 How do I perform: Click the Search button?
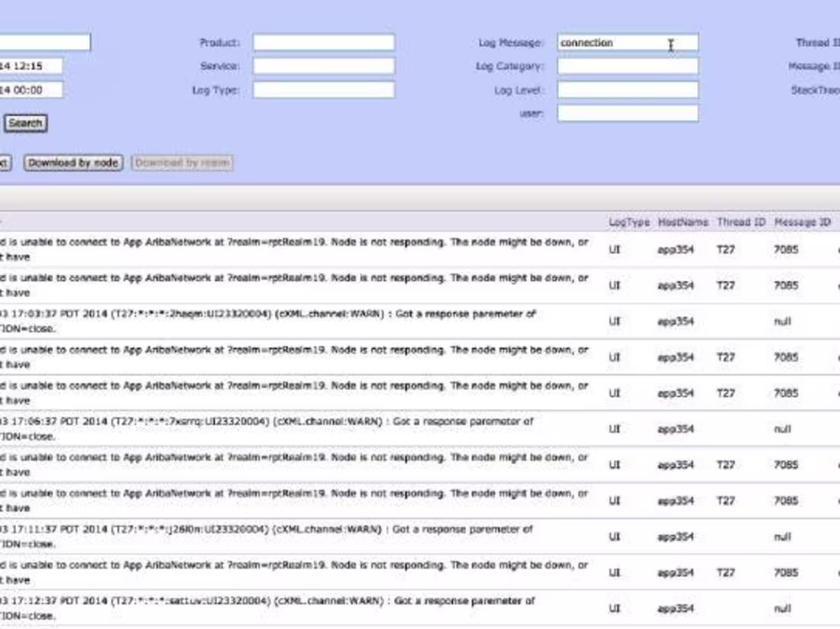(x=25, y=123)
